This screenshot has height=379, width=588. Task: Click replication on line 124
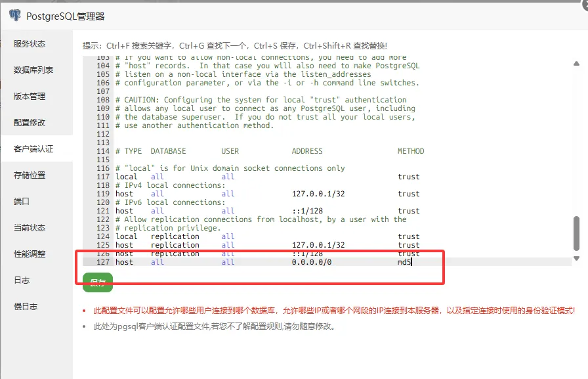point(175,236)
